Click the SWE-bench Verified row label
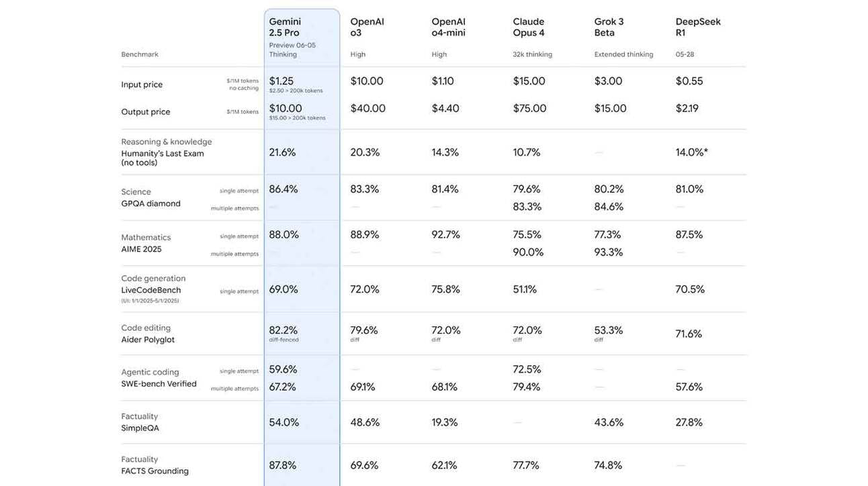Viewport: 868px width, 486px height. [159, 384]
